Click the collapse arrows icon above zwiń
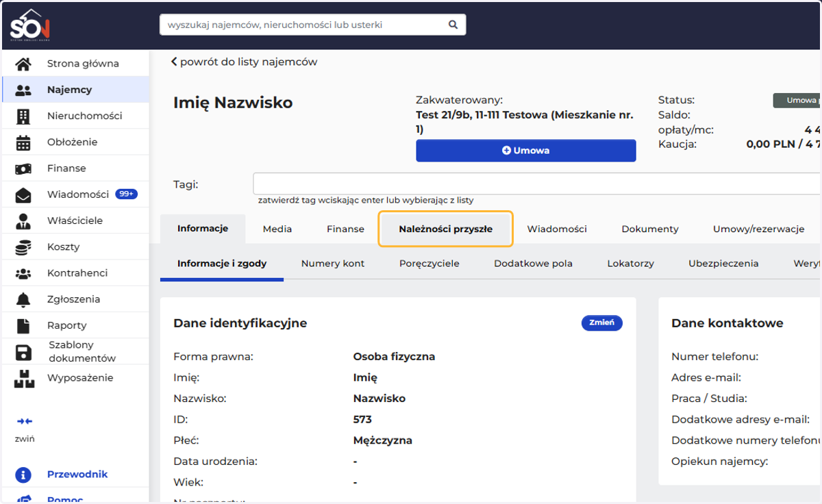The height and width of the screenshot is (504, 822). pyautogui.click(x=25, y=421)
